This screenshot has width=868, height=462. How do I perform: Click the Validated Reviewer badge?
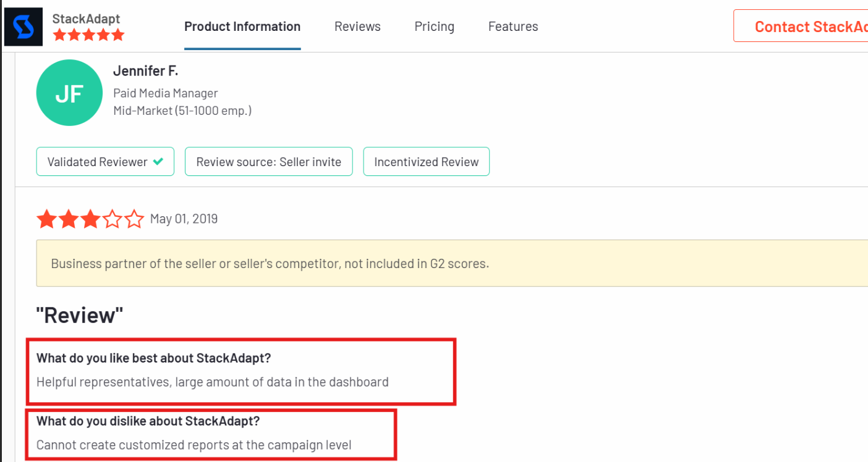105,162
